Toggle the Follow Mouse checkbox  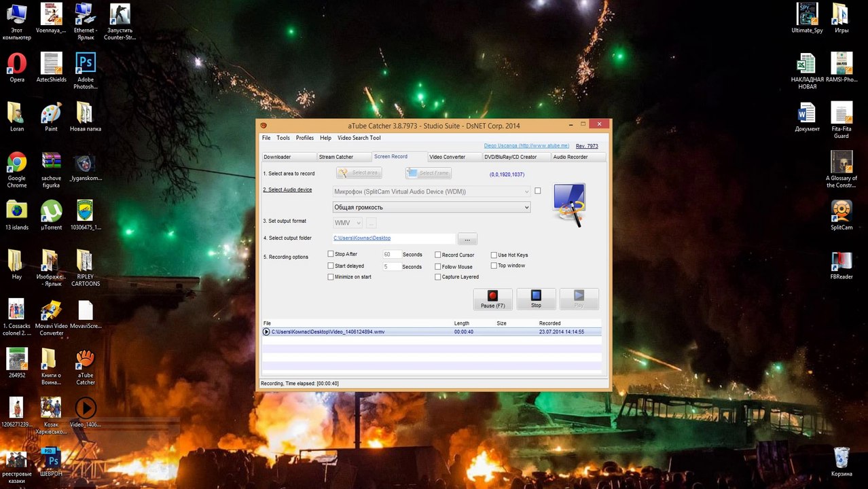pyautogui.click(x=438, y=266)
